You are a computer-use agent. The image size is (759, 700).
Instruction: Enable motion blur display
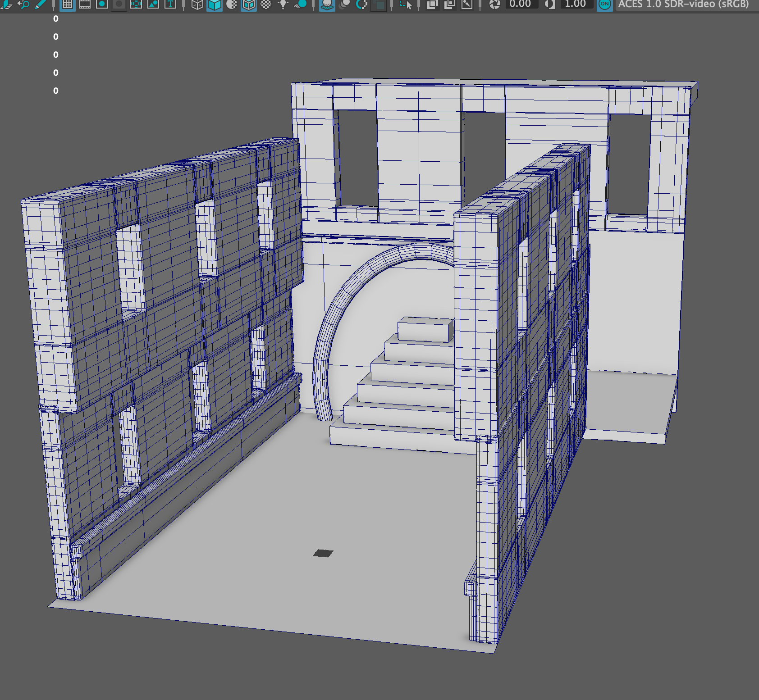click(343, 6)
